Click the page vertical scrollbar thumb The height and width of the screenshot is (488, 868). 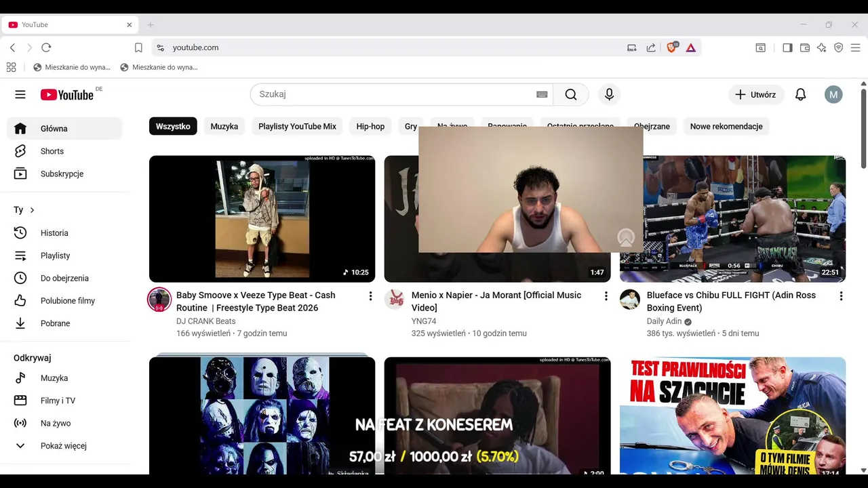[x=863, y=129]
